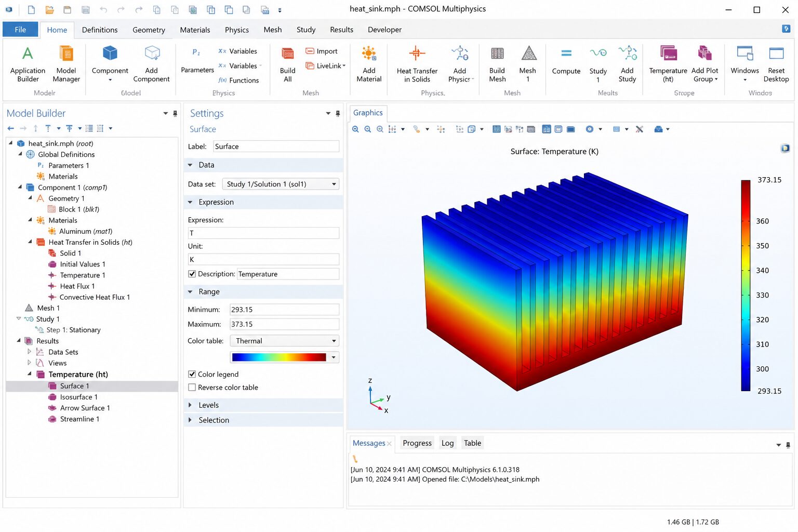Screen dimensions: 798x532
Task: Click the Zoom Out icon in Graphics toolbar
Action: [x=368, y=129]
